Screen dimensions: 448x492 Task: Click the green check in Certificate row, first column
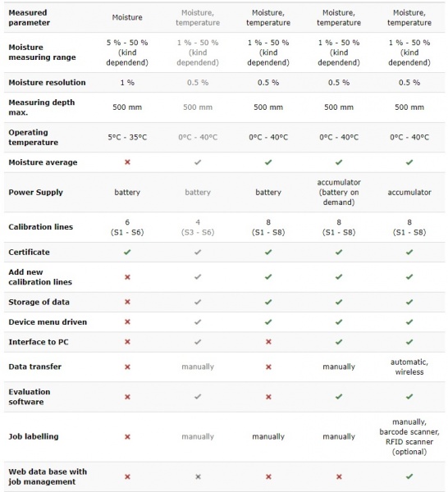pyautogui.click(x=127, y=252)
